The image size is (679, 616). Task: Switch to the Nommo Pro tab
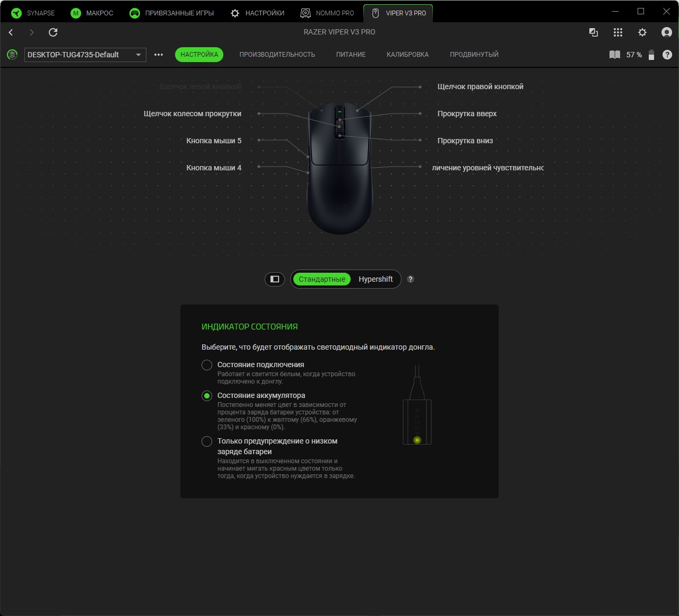[327, 13]
